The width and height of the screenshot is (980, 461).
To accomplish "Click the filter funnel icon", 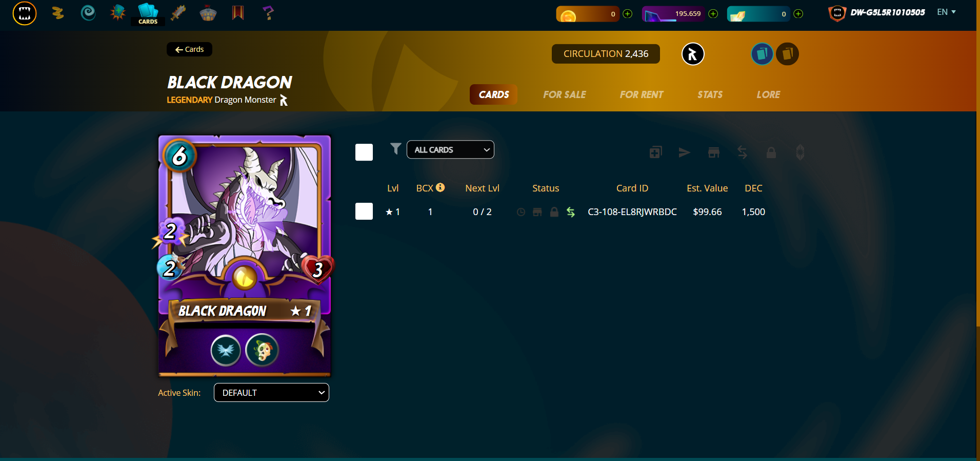I will click(x=395, y=149).
